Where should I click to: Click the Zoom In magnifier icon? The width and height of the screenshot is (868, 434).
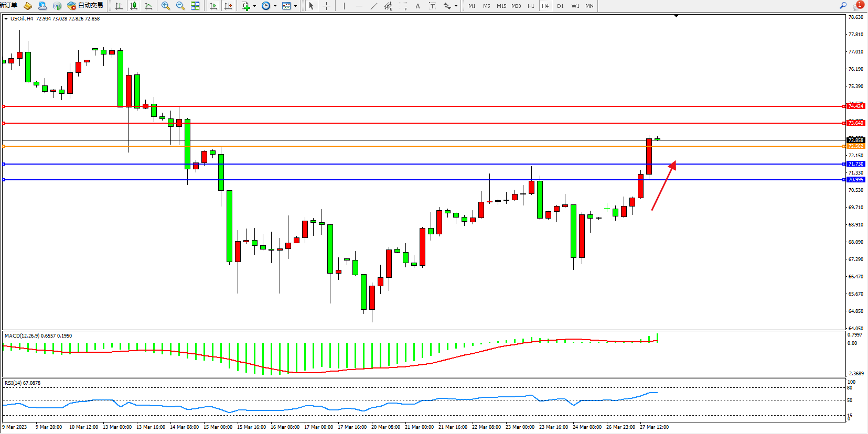point(166,6)
